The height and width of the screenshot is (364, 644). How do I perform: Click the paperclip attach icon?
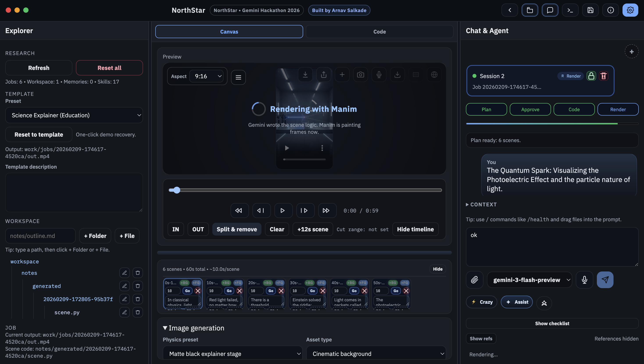[x=474, y=280]
